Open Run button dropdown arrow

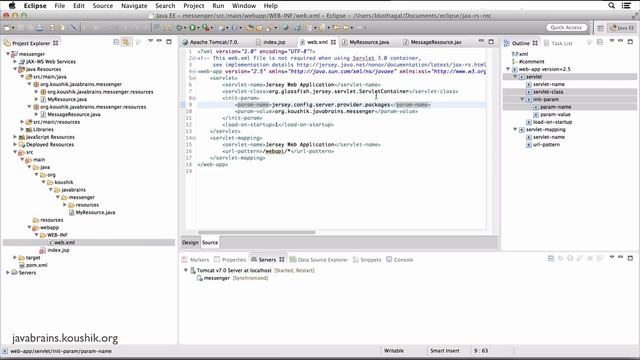(198, 28)
